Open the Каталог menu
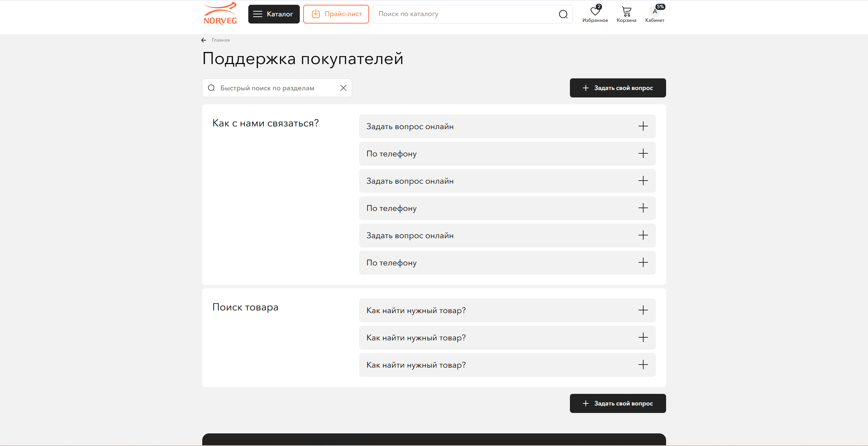Viewport: 868px width, 446px height. click(274, 14)
